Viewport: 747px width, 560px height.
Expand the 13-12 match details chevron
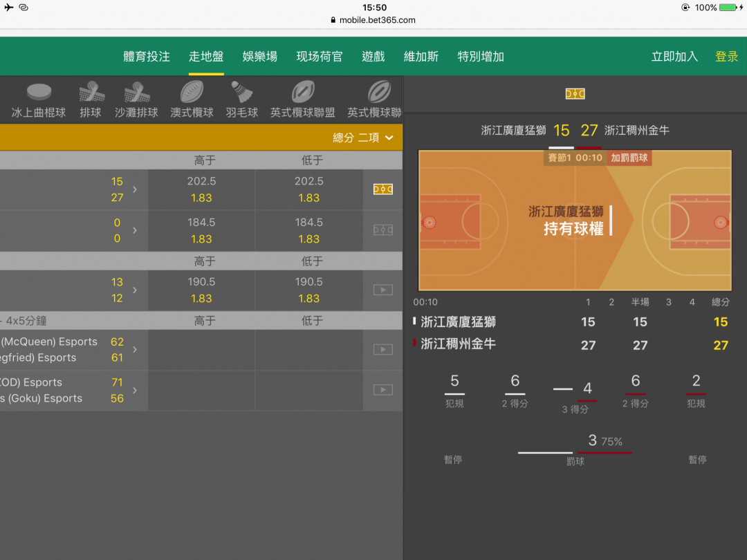tap(136, 290)
